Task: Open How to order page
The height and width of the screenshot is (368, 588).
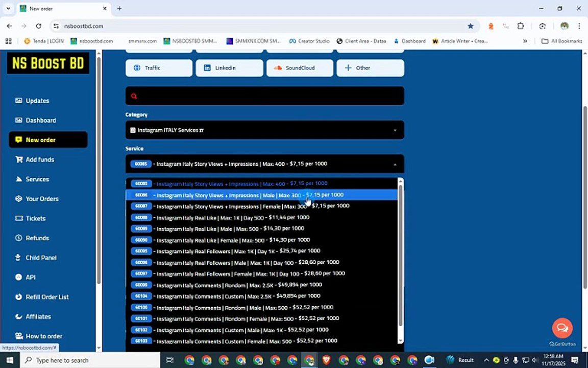Action: click(x=38, y=336)
